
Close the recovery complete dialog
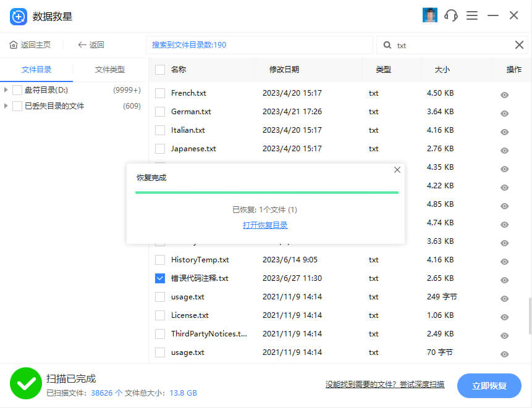coord(397,170)
